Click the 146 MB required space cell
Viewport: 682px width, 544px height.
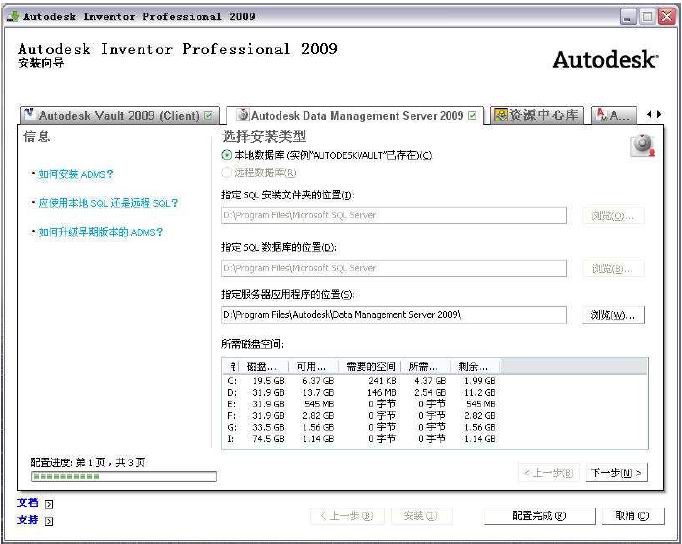click(382, 393)
